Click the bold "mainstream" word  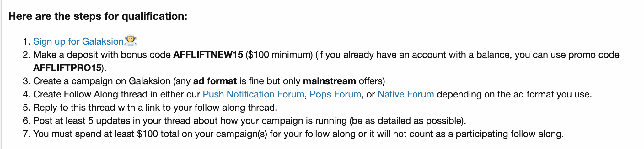[x=329, y=81]
